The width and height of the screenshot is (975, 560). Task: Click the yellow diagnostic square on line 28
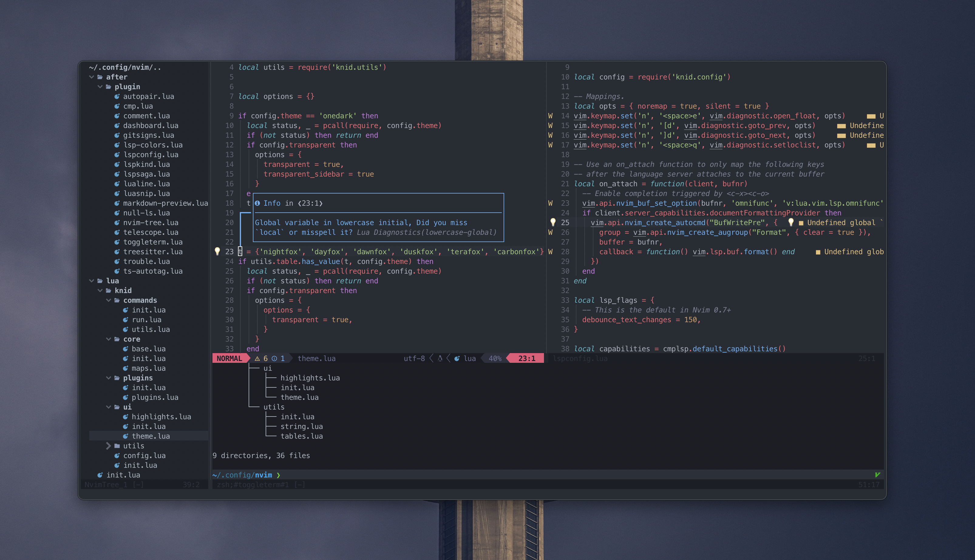pyautogui.click(x=818, y=252)
